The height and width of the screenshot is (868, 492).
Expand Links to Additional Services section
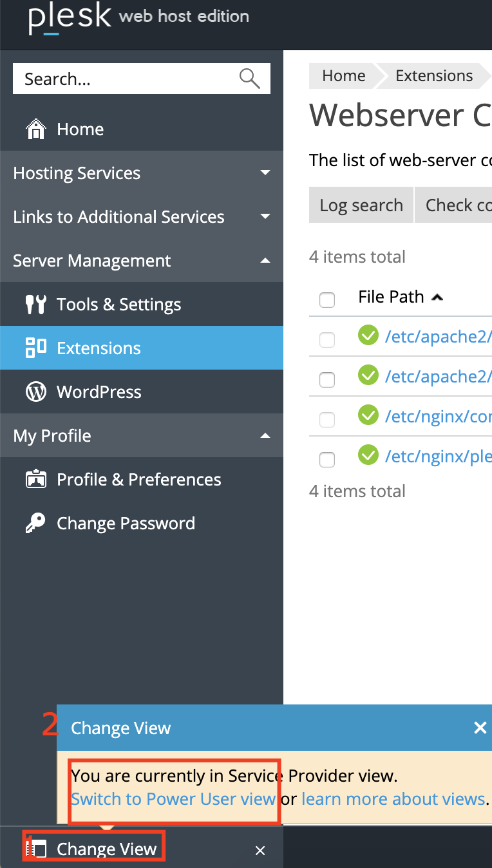click(x=265, y=217)
